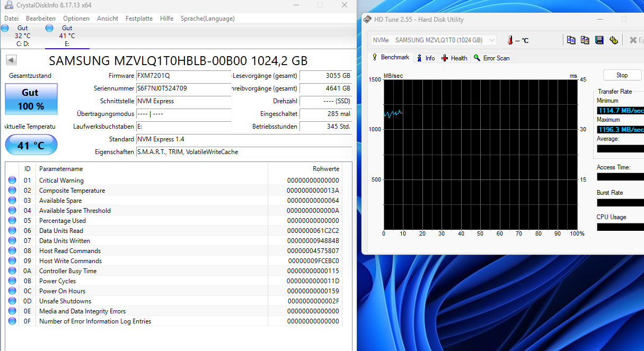
Task: Click status orb of Host Read Commands row
Action: point(12,251)
